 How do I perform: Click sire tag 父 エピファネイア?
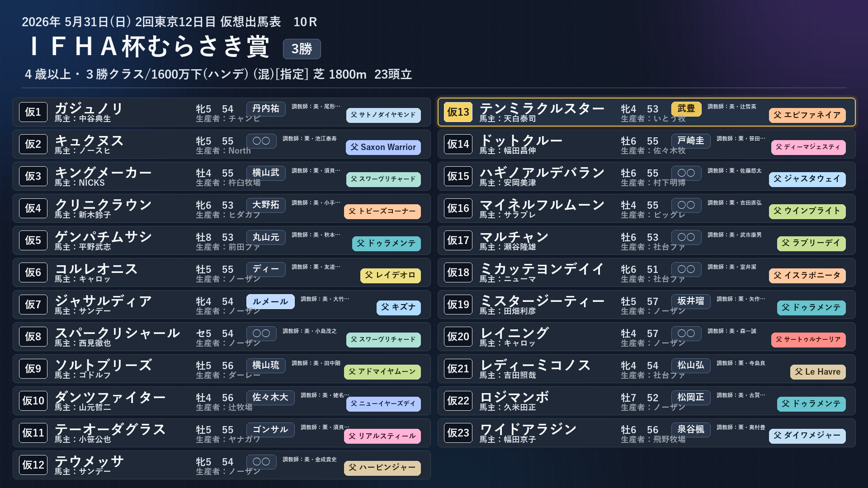(807, 115)
